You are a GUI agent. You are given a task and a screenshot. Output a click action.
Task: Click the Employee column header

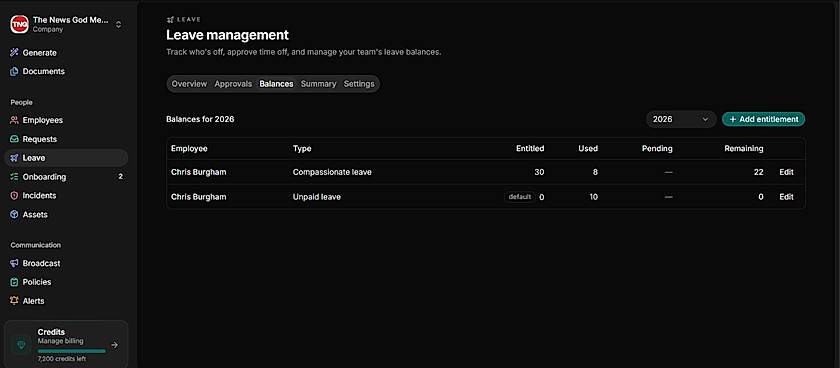tap(189, 148)
